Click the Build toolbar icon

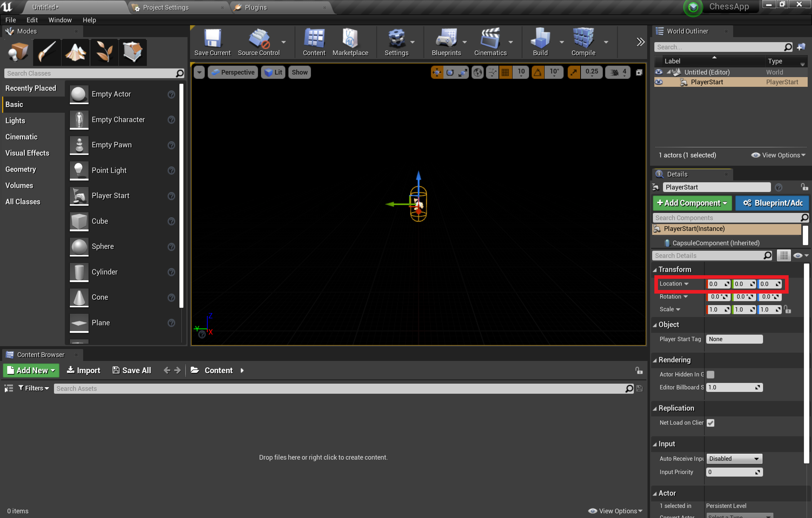pos(538,43)
